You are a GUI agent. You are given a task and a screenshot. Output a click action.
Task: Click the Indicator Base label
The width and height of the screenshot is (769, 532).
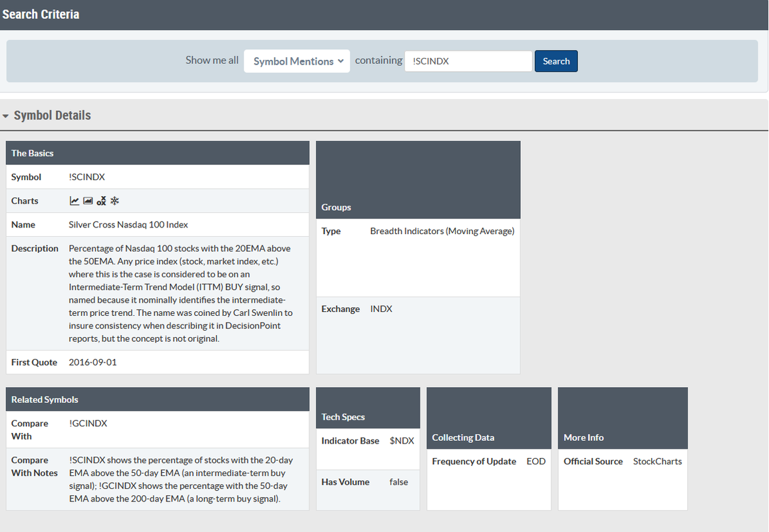(x=350, y=441)
